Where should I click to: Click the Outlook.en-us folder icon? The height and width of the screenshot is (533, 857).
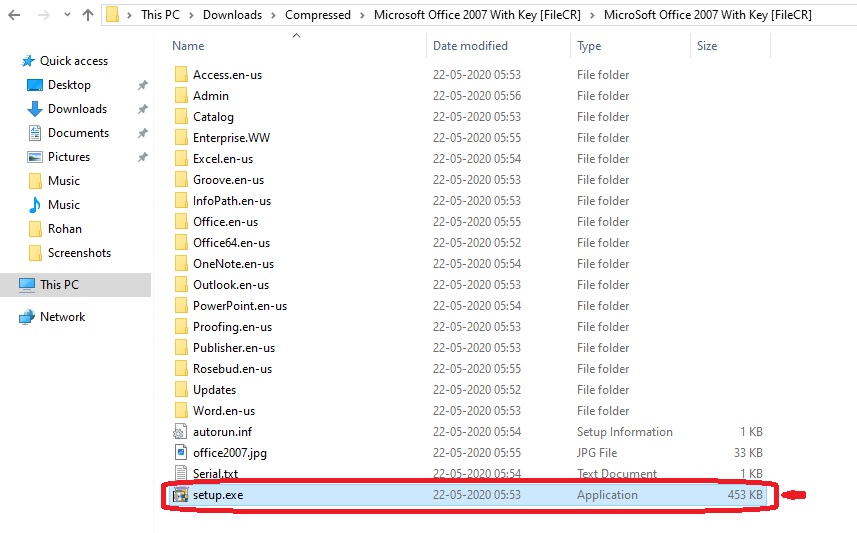pos(181,285)
